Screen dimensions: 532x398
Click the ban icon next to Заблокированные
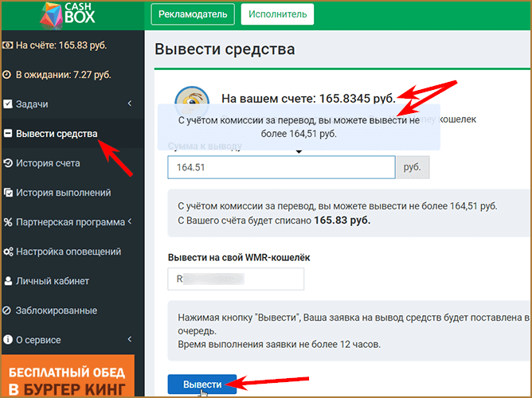(x=7, y=310)
